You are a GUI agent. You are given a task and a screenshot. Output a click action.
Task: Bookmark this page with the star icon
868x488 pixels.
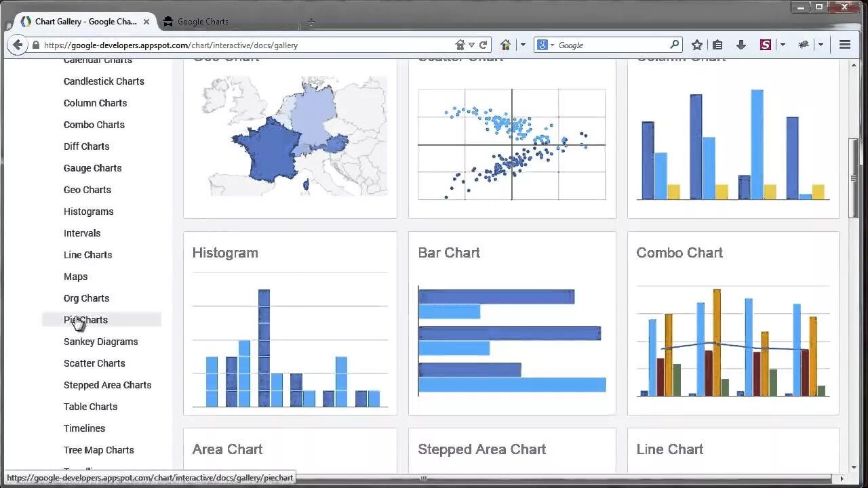(696, 45)
